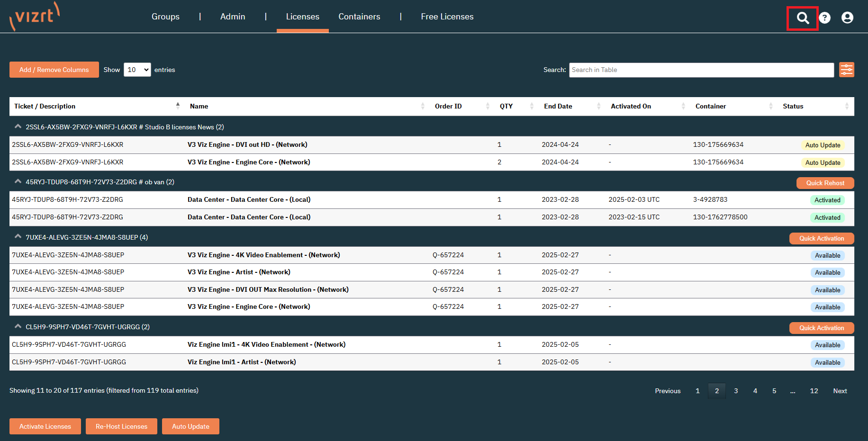Click activation date 2025-02-03 UTC cell
The height and width of the screenshot is (441, 868).
[x=634, y=199]
